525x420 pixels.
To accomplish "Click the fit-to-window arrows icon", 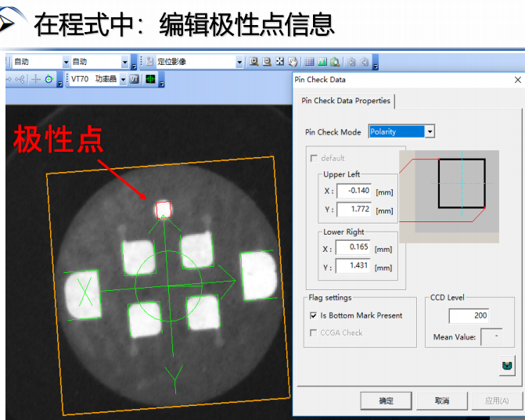I will point(279,62).
